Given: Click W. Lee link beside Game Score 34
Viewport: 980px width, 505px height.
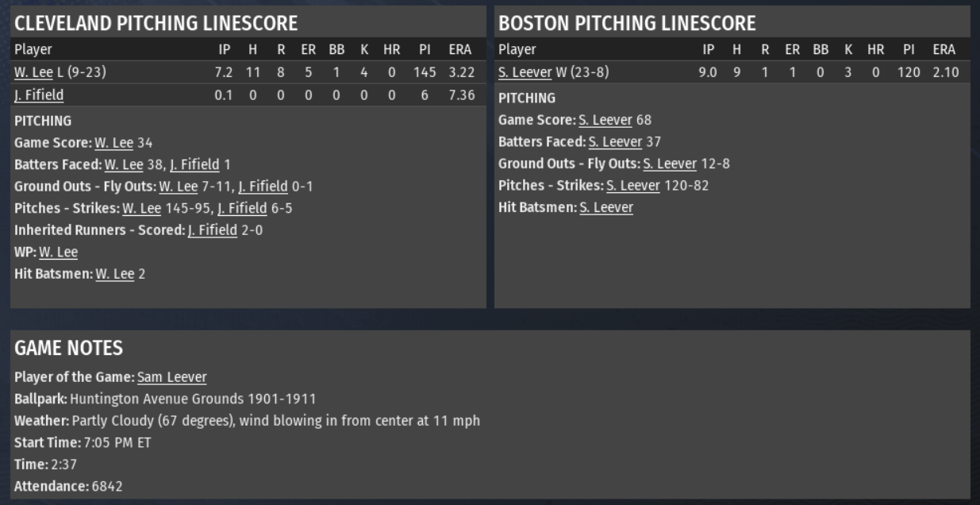Looking at the screenshot, I should [113, 143].
